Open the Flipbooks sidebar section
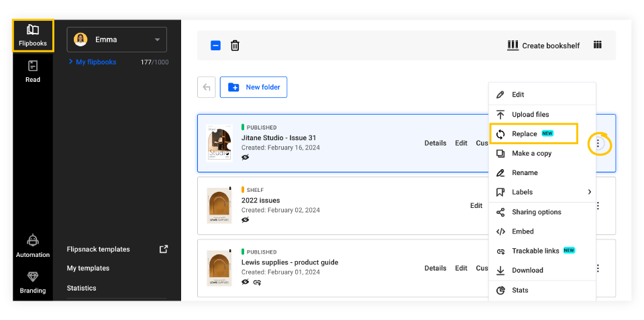 click(x=33, y=36)
